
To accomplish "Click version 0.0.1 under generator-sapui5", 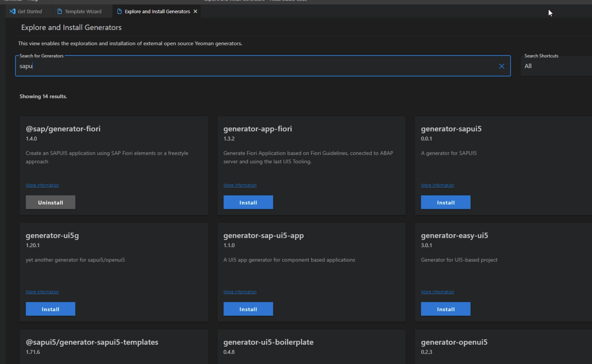I will 426,138.
